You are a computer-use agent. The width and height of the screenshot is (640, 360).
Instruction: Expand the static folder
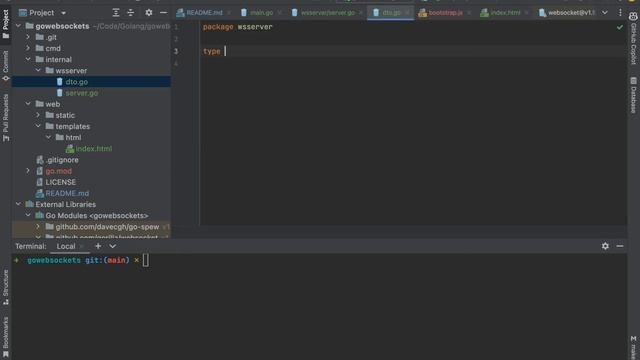pyautogui.click(x=38, y=115)
